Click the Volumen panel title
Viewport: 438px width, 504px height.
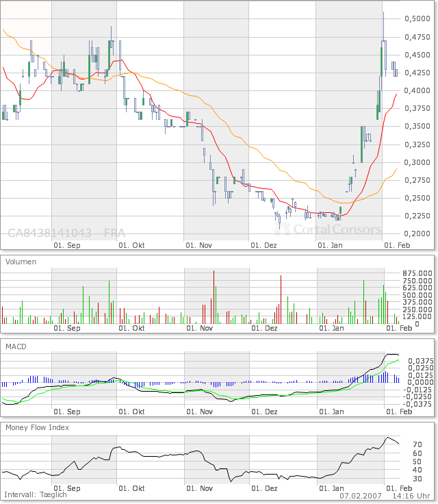click(x=21, y=262)
